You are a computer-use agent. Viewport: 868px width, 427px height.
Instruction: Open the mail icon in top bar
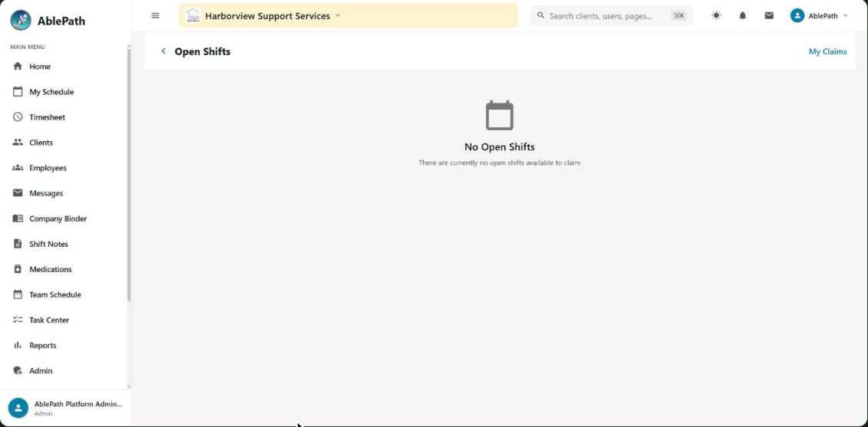[x=769, y=15]
